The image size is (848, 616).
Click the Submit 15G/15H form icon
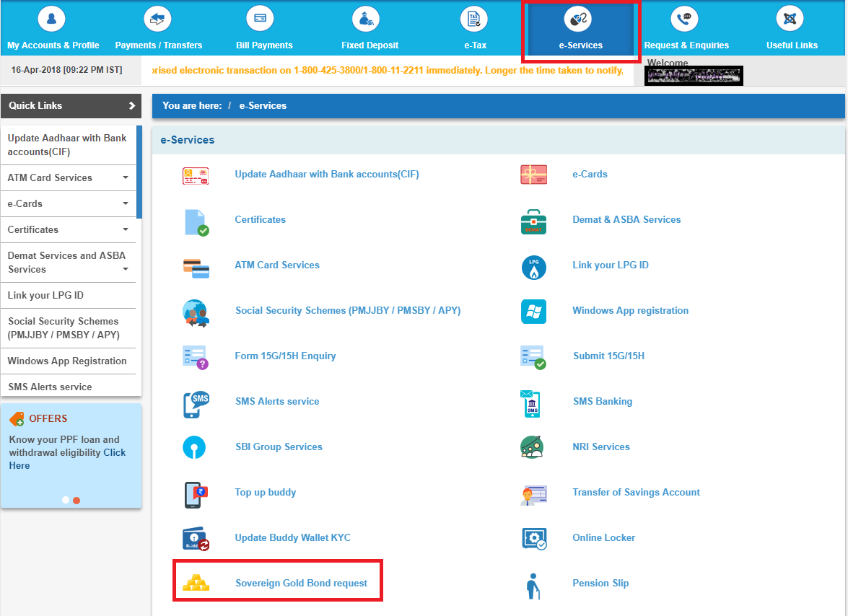533,357
